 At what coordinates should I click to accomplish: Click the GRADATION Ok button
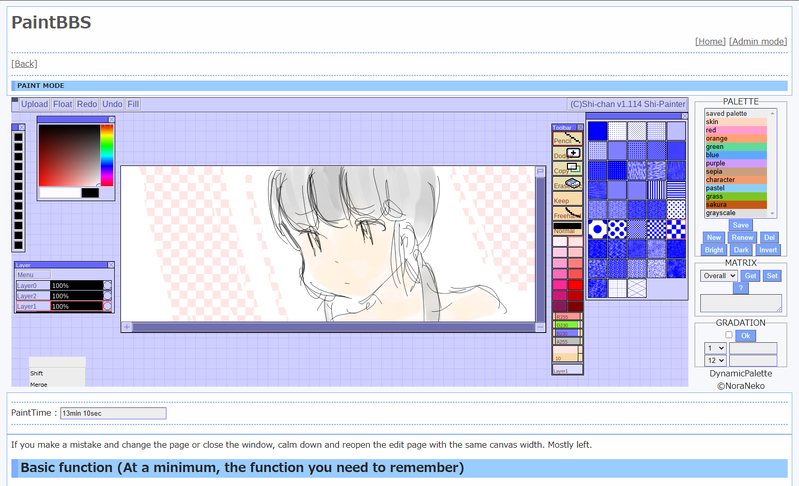(x=745, y=336)
